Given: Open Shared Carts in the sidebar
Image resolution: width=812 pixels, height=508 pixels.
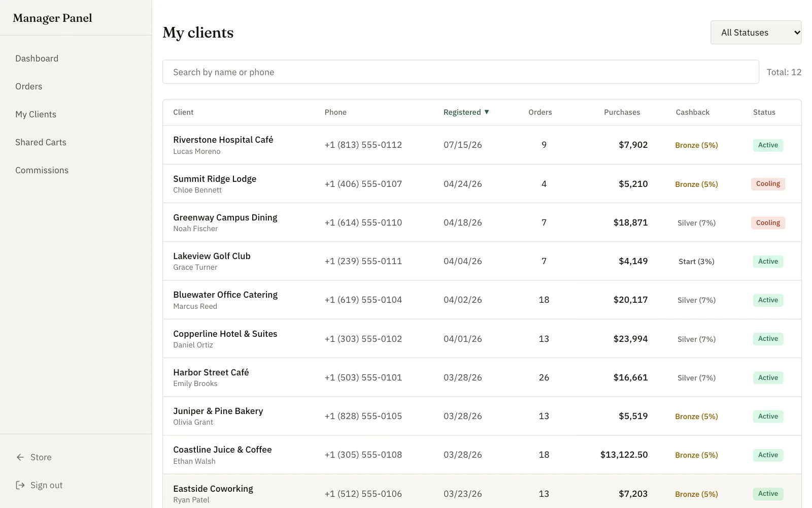Looking at the screenshot, I should (41, 142).
